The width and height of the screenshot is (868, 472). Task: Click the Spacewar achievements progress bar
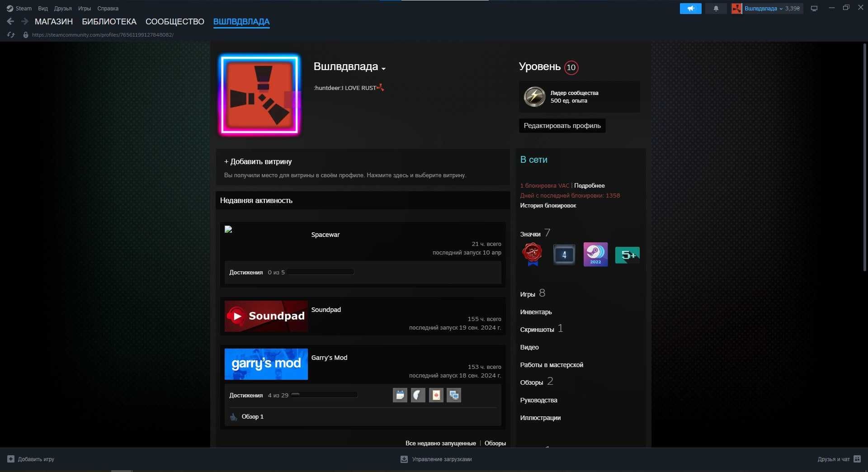point(321,272)
